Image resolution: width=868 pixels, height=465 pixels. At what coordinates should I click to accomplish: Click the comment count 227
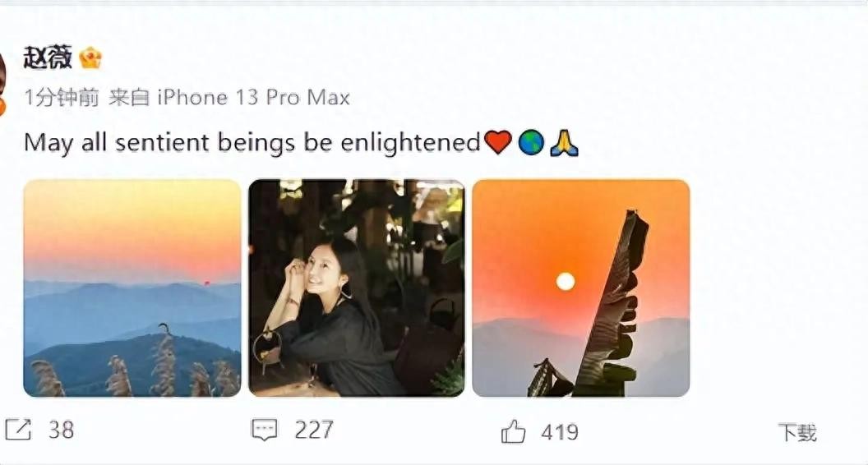[x=314, y=430]
